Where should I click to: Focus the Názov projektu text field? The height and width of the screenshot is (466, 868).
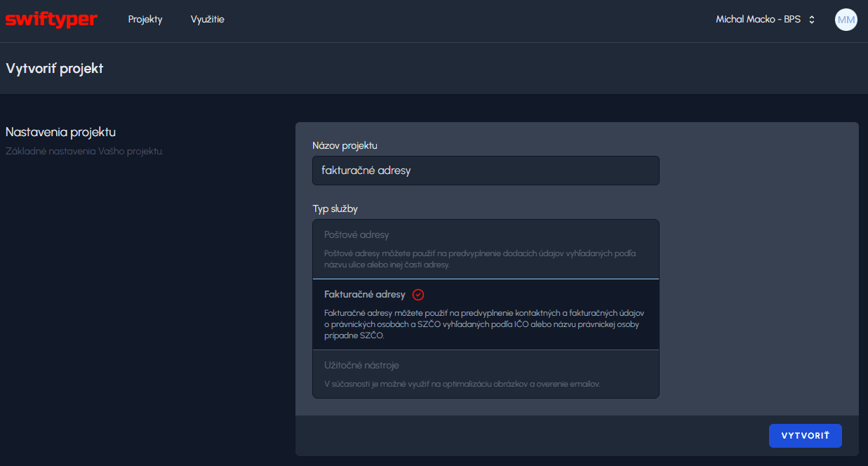[486, 171]
